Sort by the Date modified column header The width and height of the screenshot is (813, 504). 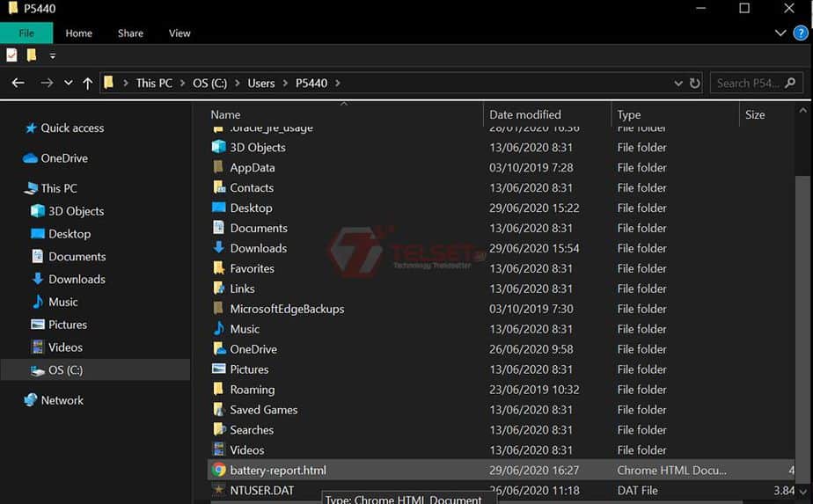click(x=525, y=114)
